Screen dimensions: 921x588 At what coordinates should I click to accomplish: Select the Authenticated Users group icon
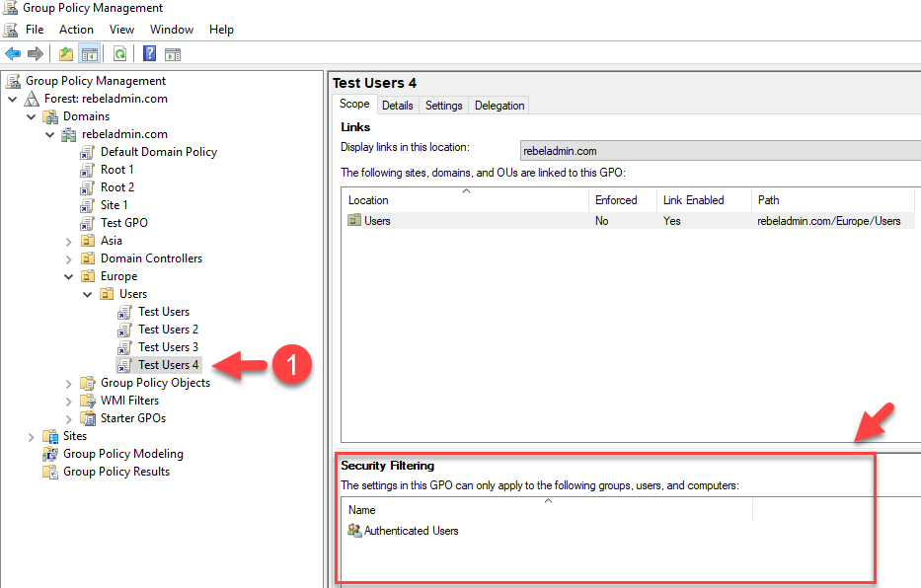[x=354, y=531]
